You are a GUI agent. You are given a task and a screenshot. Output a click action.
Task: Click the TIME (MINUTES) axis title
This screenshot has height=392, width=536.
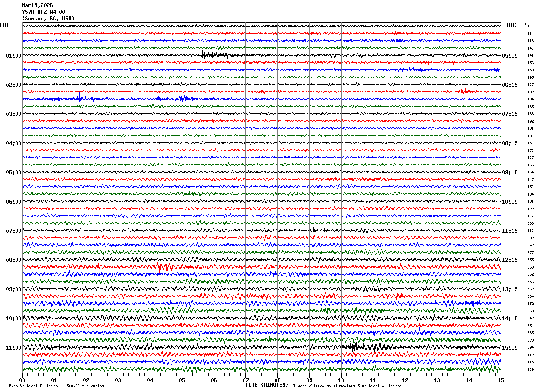click(x=267, y=385)
